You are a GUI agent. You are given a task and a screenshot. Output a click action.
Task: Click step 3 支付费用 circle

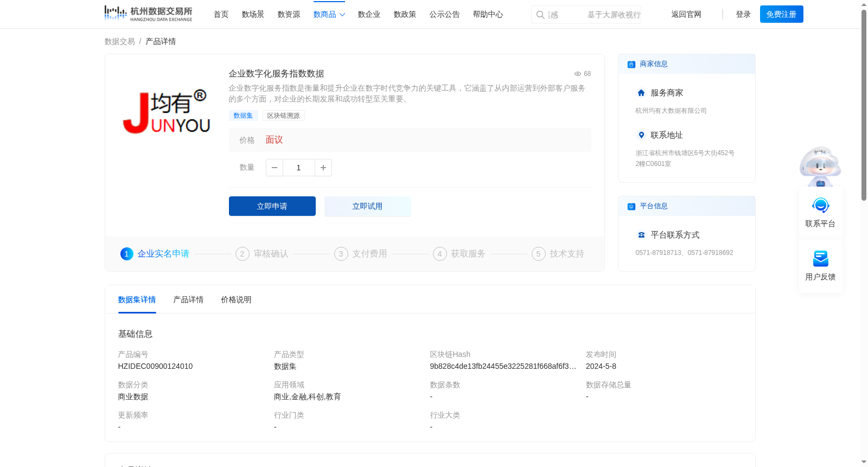(x=341, y=254)
